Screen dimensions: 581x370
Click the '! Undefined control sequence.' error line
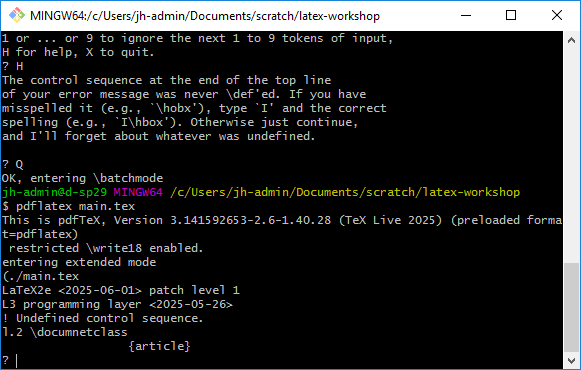[x=102, y=318]
